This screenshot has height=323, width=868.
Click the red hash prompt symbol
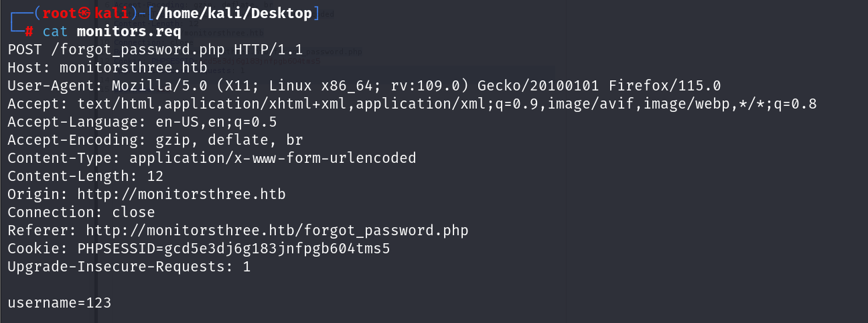point(29,31)
